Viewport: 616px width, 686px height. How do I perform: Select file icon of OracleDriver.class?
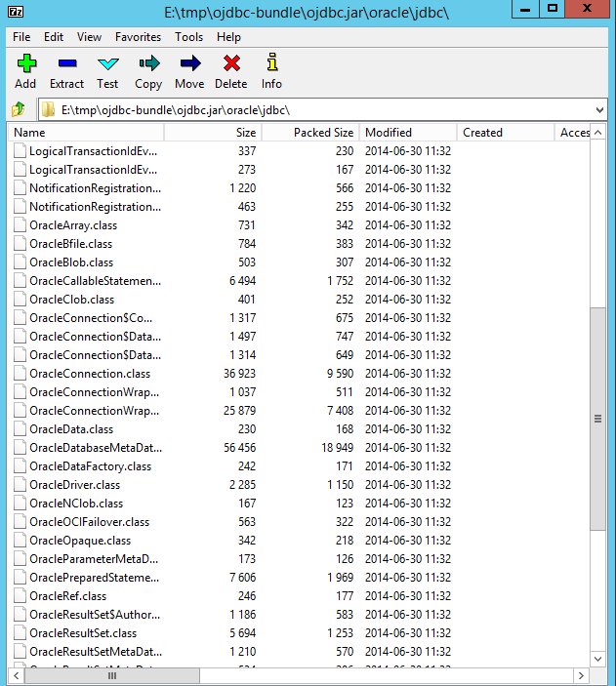point(20,484)
